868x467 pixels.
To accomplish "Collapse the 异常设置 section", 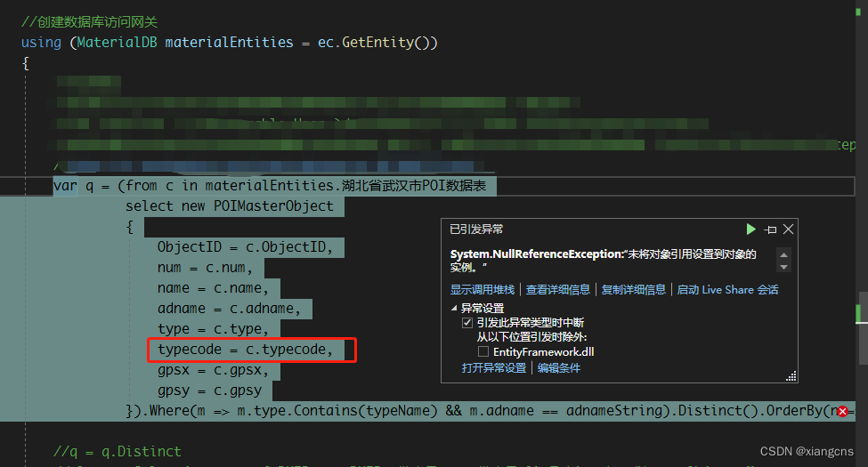I will 454,308.
